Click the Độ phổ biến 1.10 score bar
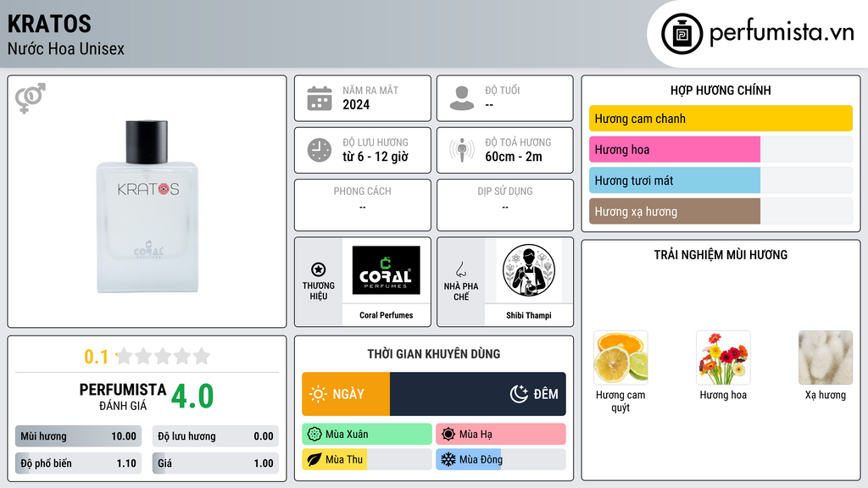 [79, 463]
